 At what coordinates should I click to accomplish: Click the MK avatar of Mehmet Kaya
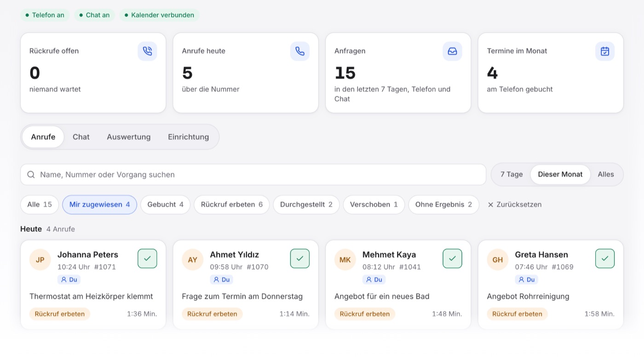coord(345,260)
